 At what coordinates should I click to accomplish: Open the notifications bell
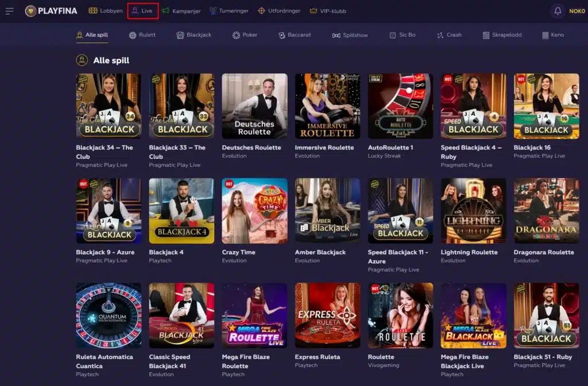pos(557,11)
